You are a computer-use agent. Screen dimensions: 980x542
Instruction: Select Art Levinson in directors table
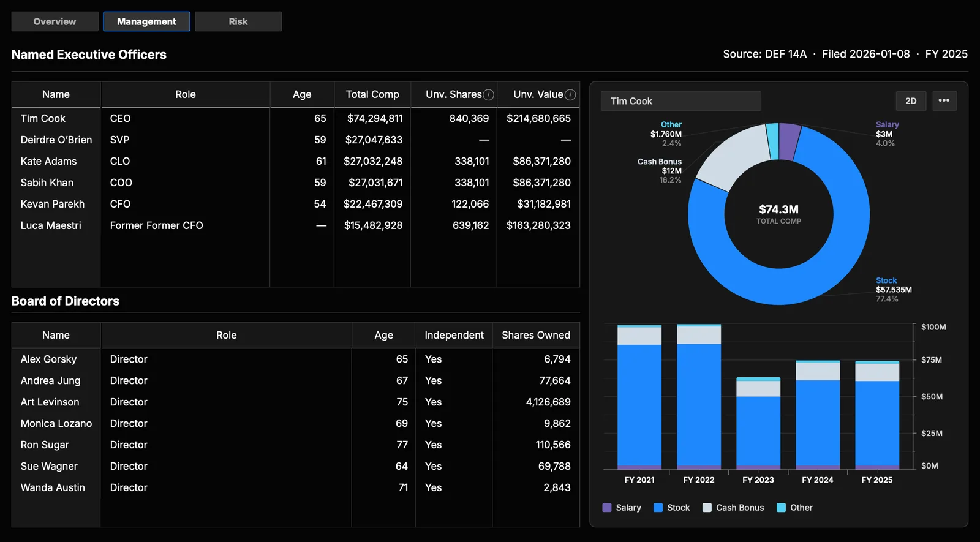[296, 402]
